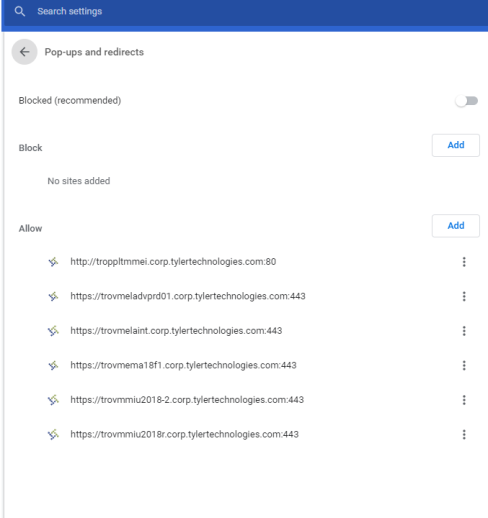This screenshot has width=488, height=518.
Task: Click the Search settings field
Action: coord(244,12)
